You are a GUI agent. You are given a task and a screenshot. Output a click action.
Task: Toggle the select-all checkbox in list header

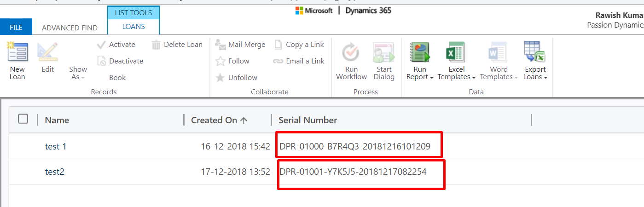23,119
